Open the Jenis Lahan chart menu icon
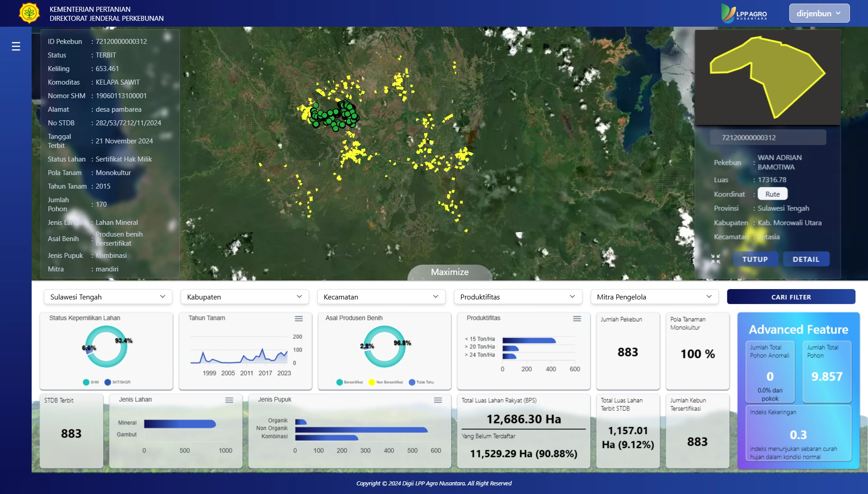This screenshot has height=494, width=868. (229, 400)
